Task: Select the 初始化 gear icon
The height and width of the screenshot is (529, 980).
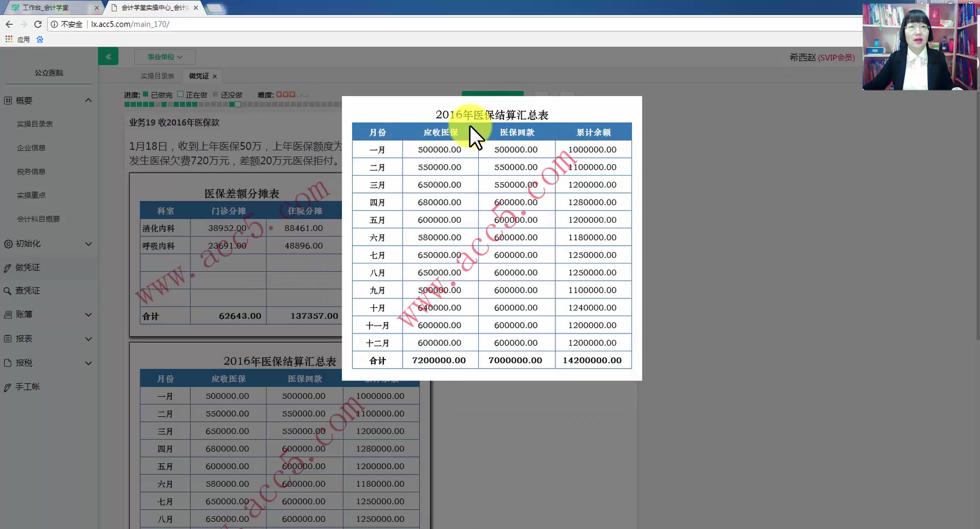Action: 7,244
